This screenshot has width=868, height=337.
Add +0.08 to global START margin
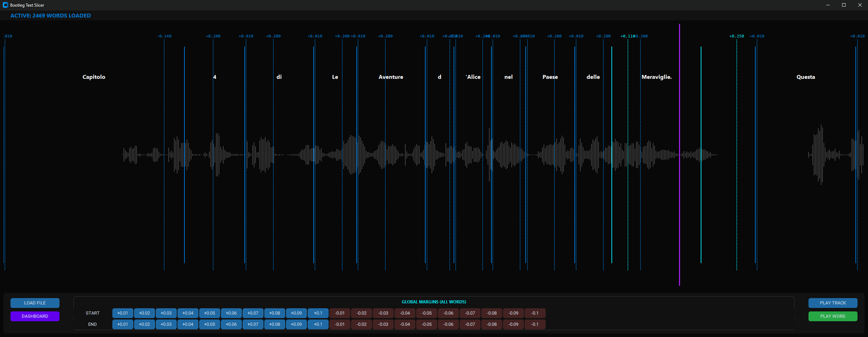click(274, 313)
